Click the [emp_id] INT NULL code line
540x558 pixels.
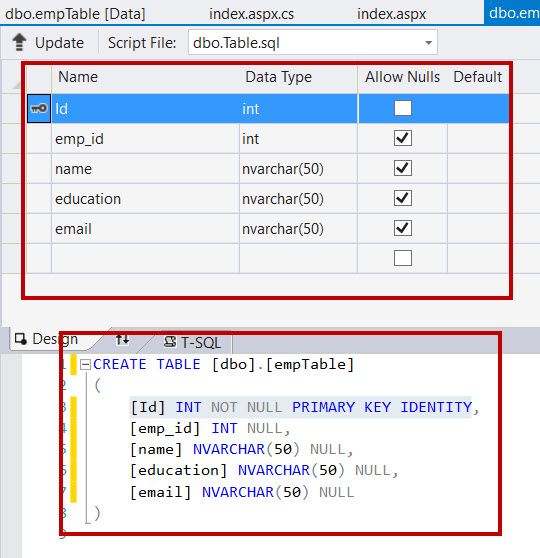click(x=210, y=428)
